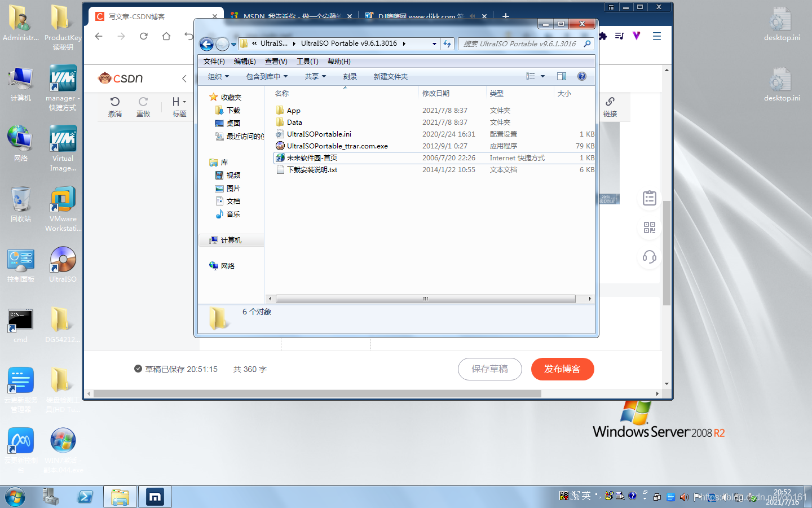Click the headset support icon in CSDN sidebar
Image resolution: width=812 pixels, height=508 pixels.
click(x=650, y=257)
